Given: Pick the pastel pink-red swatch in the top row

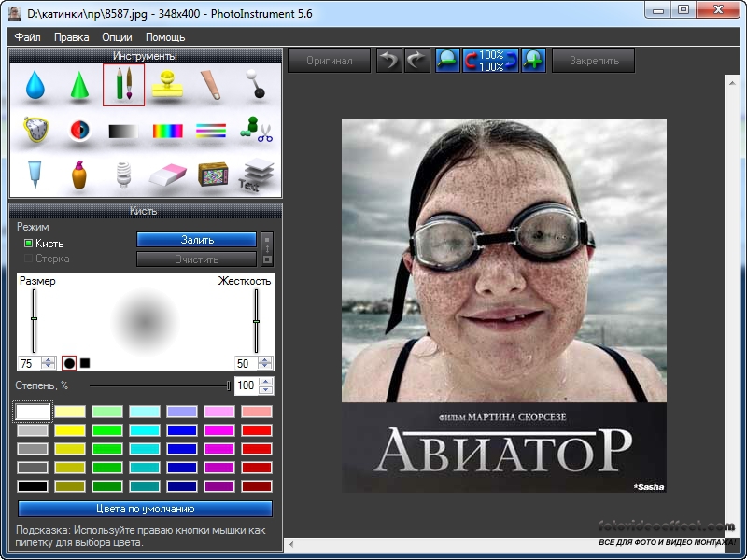Looking at the screenshot, I should click(257, 412).
